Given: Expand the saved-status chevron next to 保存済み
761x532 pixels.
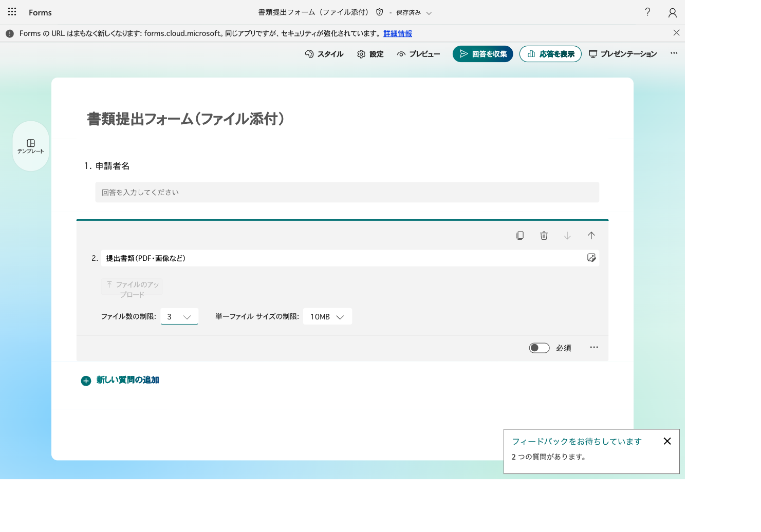Looking at the screenshot, I should pos(429,13).
